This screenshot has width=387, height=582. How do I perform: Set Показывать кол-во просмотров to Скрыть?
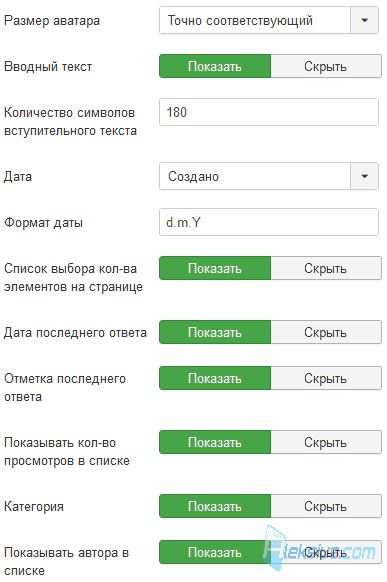(x=326, y=442)
